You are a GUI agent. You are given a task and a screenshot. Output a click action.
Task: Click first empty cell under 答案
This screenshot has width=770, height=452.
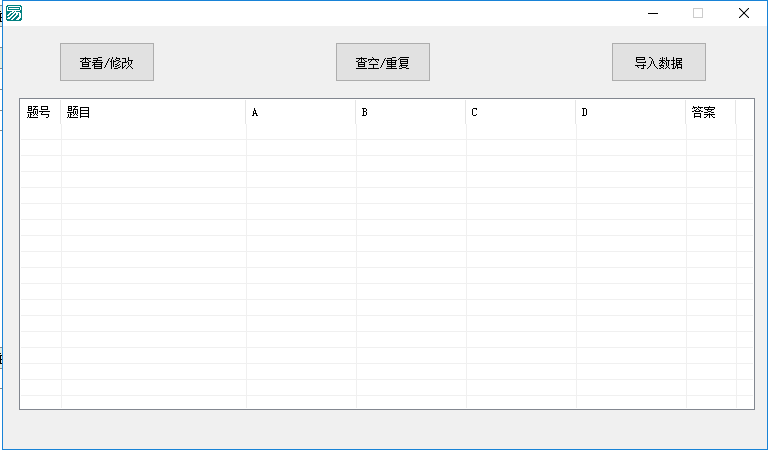711,132
